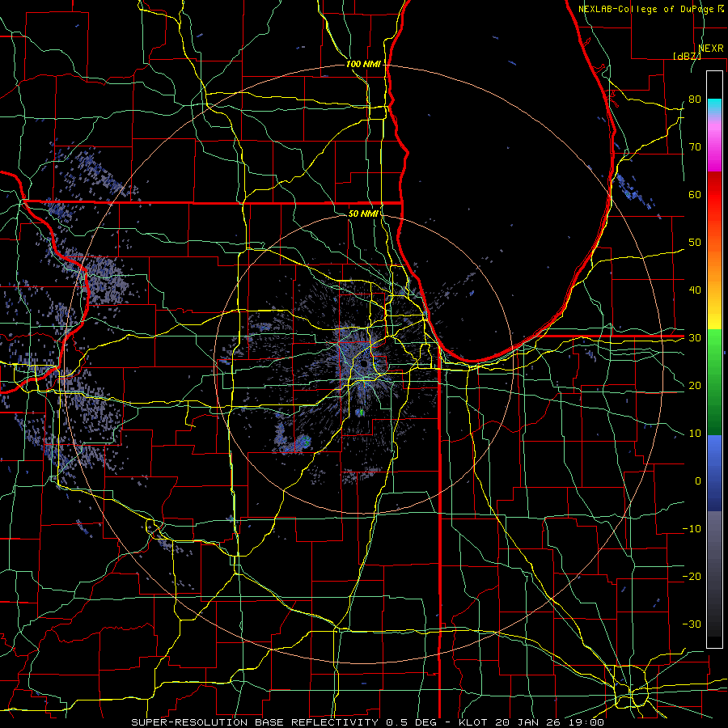728x728 pixels.
Task: Click the 60 value on the dBZ scale
Action: click(x=695, y=194)
